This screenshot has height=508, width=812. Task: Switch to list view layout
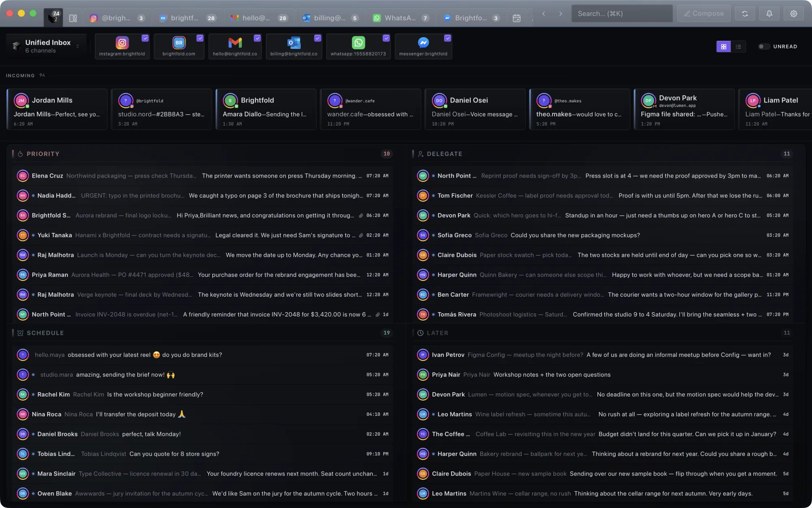click(x=739, y=47)
